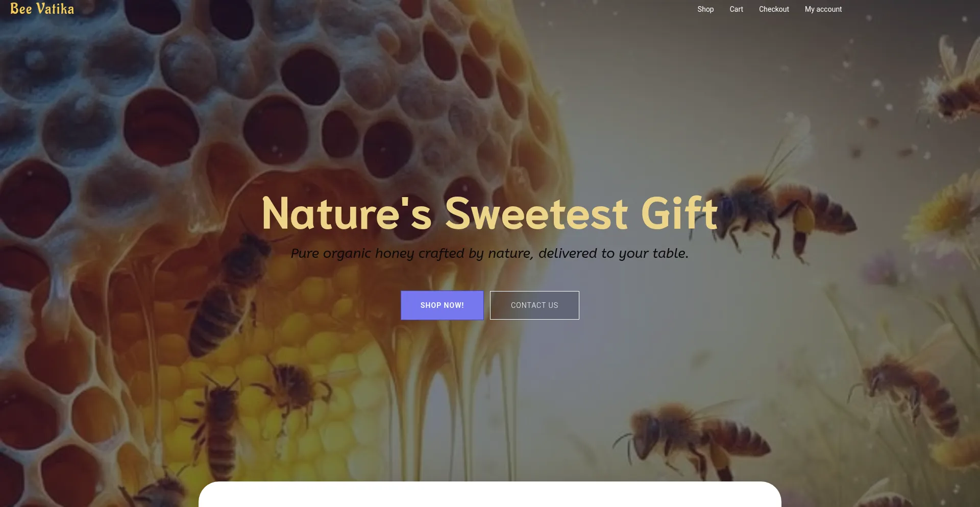The image size is (980, 507).
Task: Click the Bee Vatika site logo
Action: 42,9
